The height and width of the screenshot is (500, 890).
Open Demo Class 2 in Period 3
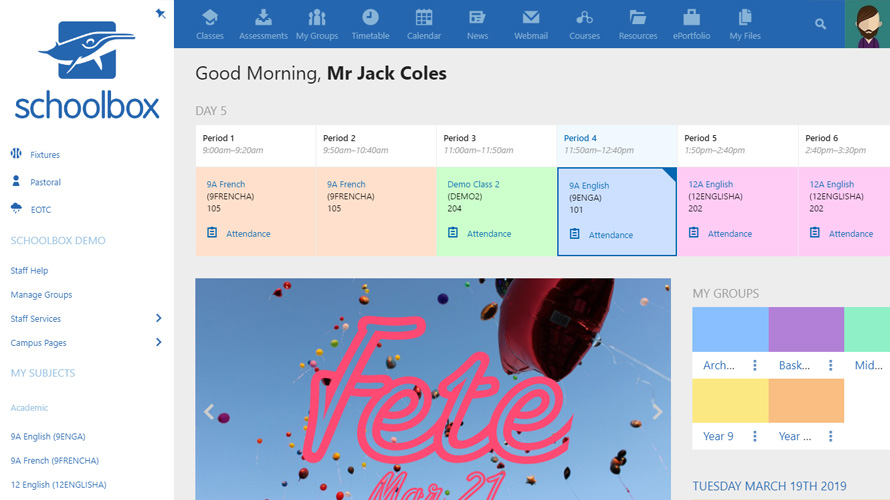473,184
